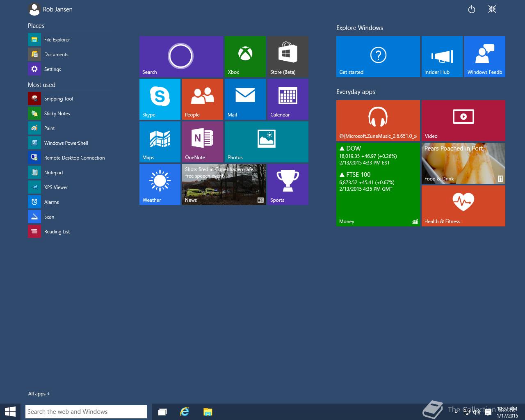Open XPS Viewer
This screenshot has height=420, width=525.
(69, 187)
